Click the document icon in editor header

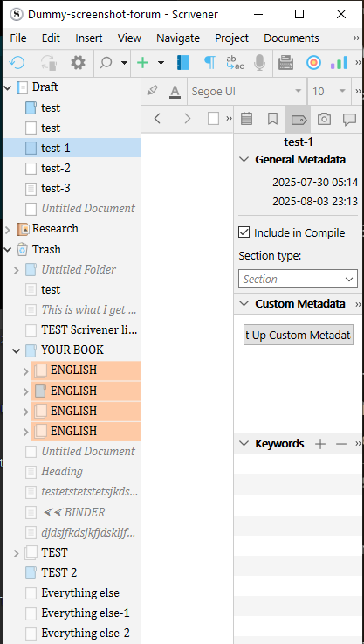click(213, 119)
